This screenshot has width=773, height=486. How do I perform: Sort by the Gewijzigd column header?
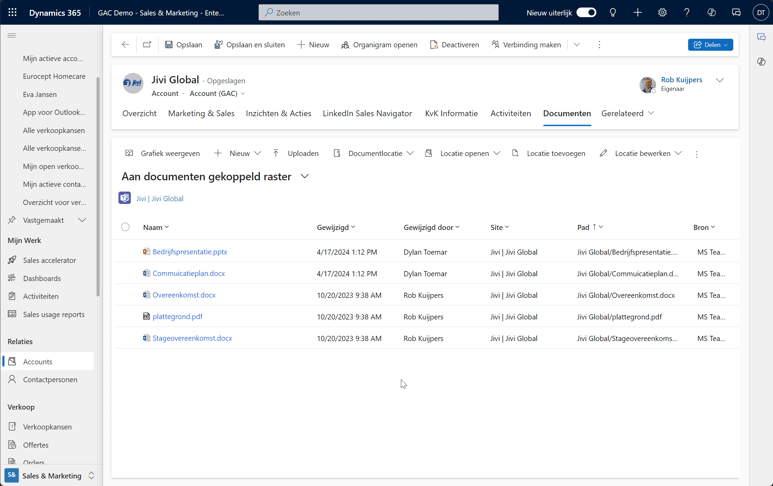point(336,227)
